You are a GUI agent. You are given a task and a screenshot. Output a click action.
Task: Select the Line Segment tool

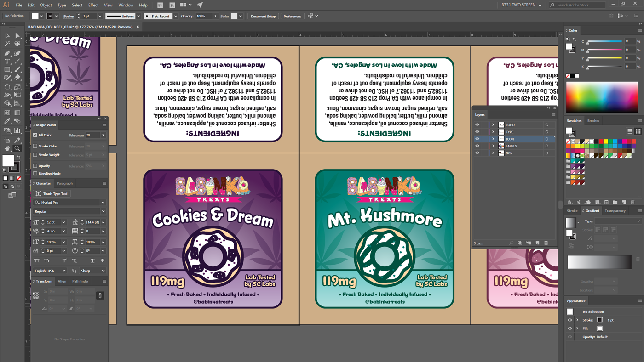pos(17,61)
